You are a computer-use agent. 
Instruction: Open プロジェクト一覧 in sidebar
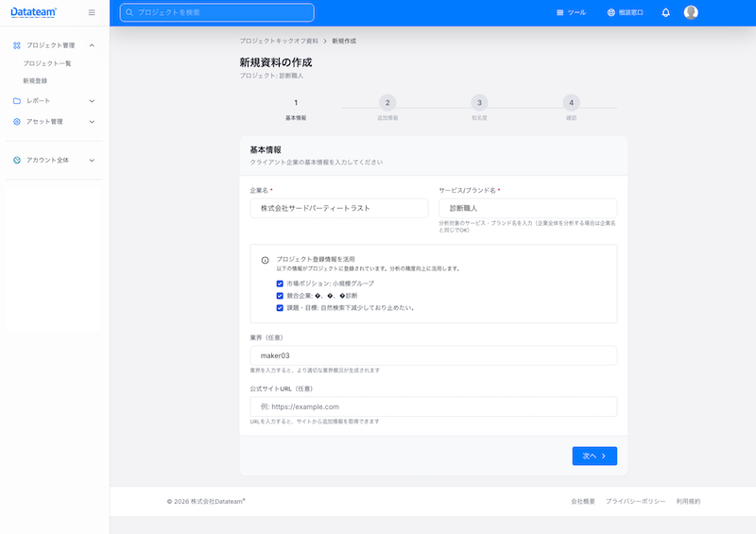click(47, 63)
